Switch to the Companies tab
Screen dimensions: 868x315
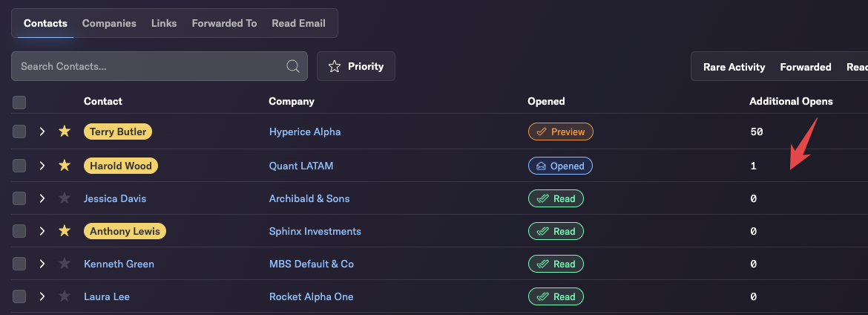[109, 23]
